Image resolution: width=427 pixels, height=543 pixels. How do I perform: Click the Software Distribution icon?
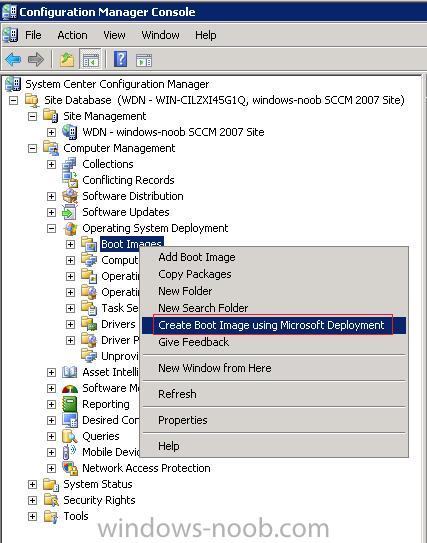point(70,196)
